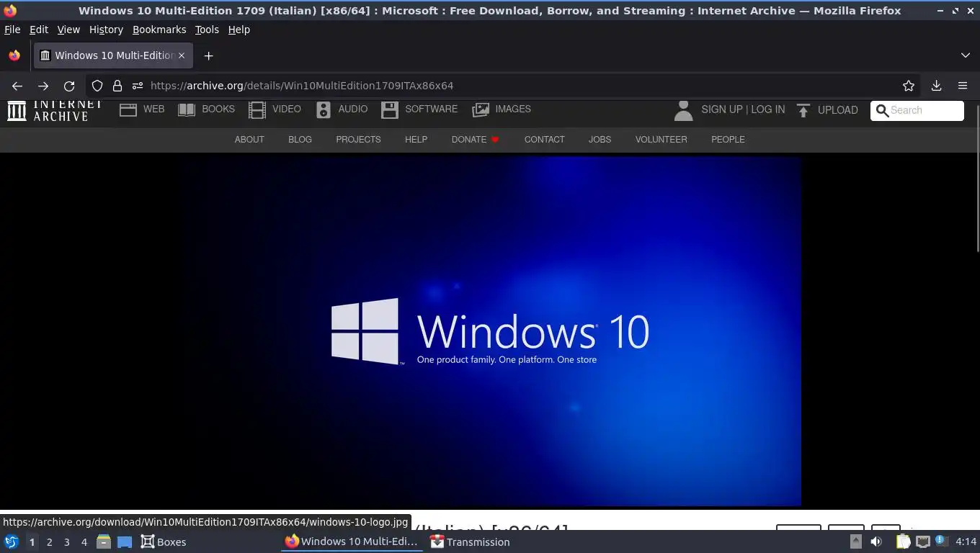Screen dimensions: 980x553
Task: Open the View menu
Action: coord(68,30)
